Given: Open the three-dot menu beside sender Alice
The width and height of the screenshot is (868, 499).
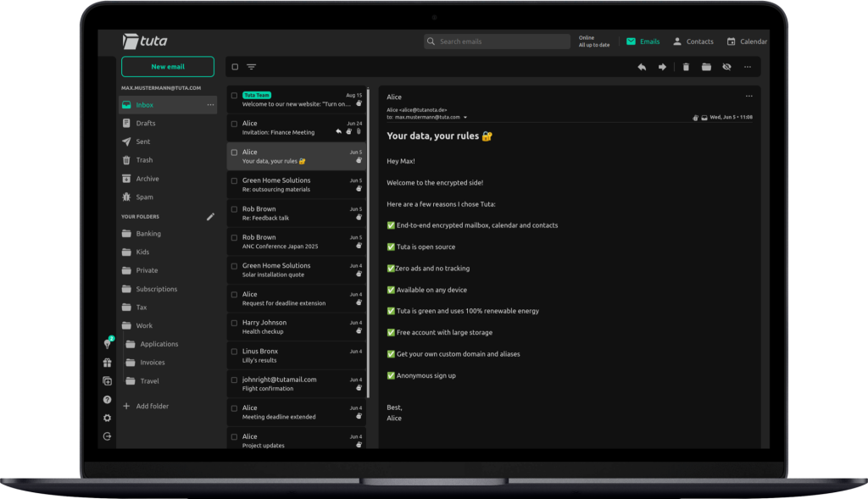Looking at the screenshot, I should pyautogui.click(x=748, y=97).
